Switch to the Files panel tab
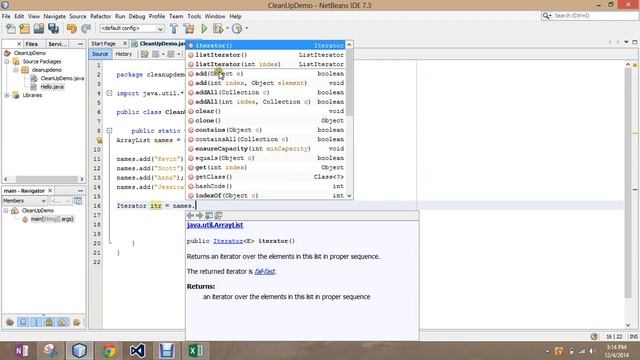The height and width of the screenshot is (360, 640). point(31,44)
